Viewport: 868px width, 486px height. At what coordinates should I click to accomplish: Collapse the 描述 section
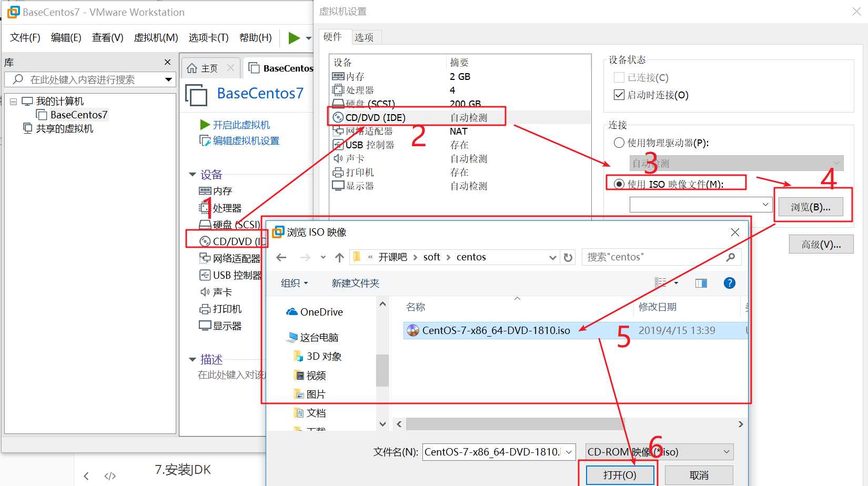pyautogui.click(x=192, y=360)
